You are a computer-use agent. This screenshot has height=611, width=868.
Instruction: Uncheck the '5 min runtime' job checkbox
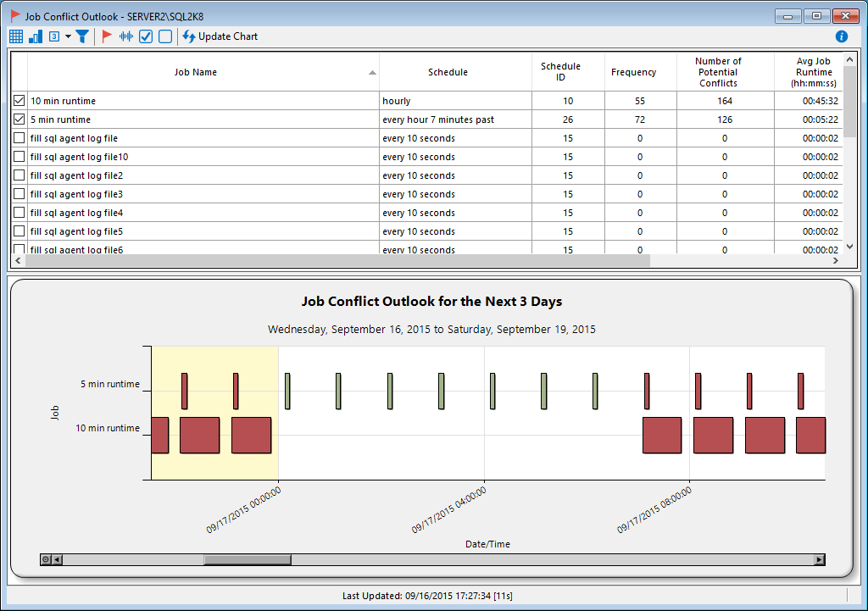(x=19, y=119)
